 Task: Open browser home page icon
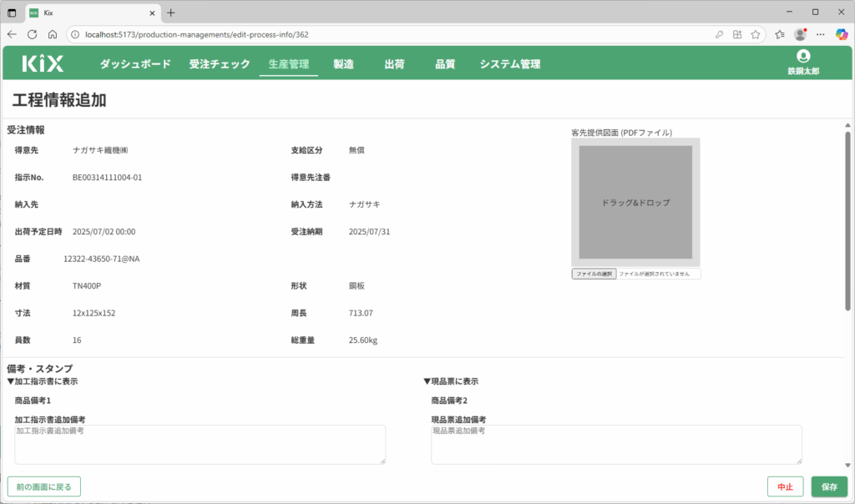pos(53,34)
